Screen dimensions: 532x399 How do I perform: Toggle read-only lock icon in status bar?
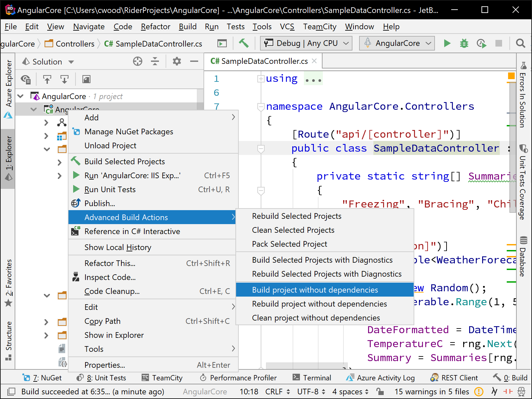(380, 392)
